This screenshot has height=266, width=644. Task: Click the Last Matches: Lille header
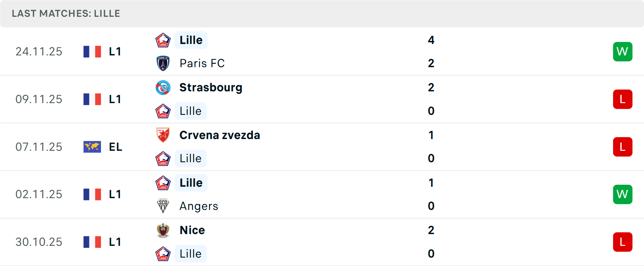point(66,13)
